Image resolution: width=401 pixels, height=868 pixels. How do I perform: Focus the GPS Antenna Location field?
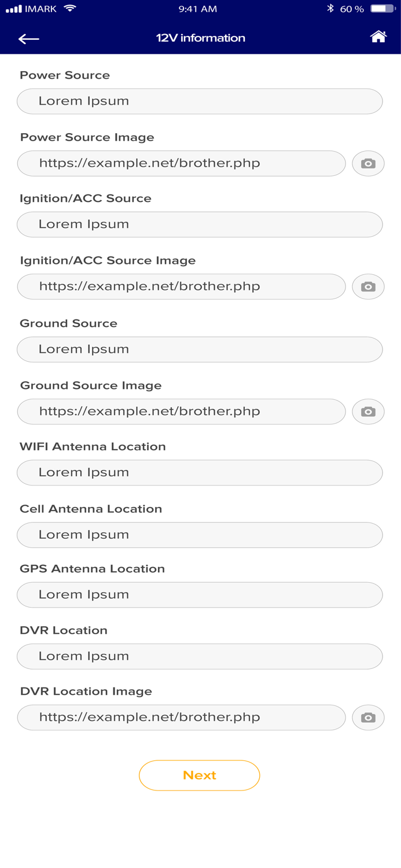coord(200,595)
